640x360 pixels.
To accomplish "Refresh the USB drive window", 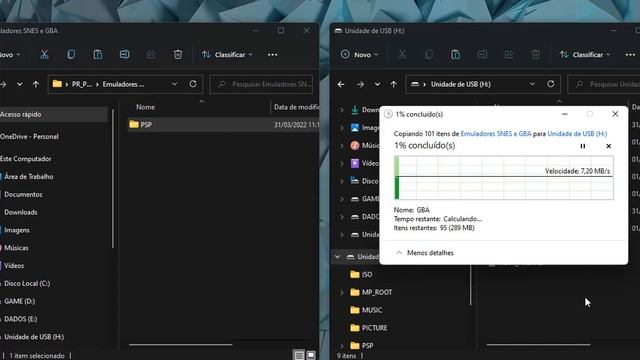I will 551,84.
